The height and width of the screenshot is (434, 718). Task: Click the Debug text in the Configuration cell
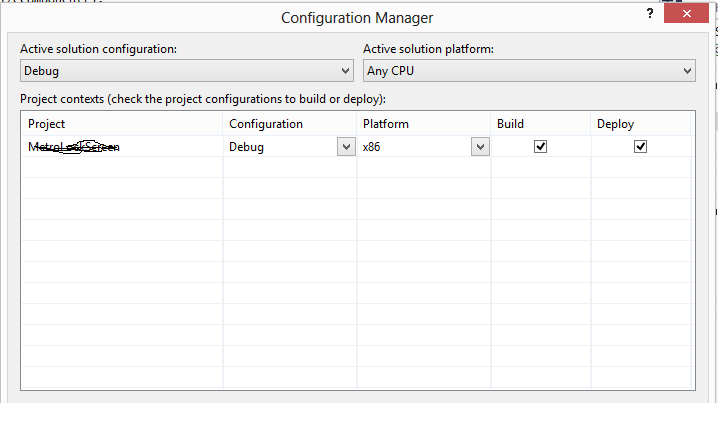coord(246,146)
